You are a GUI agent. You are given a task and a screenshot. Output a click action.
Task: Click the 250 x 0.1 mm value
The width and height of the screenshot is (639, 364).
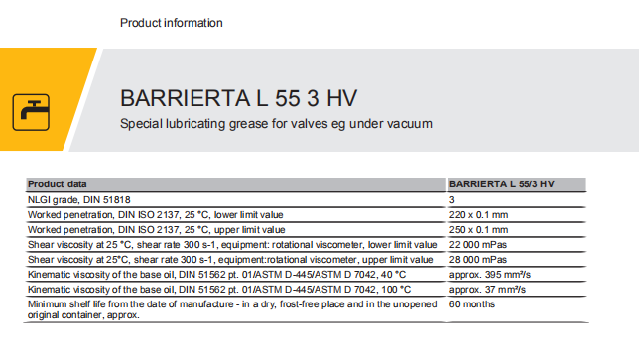point(479,230)
